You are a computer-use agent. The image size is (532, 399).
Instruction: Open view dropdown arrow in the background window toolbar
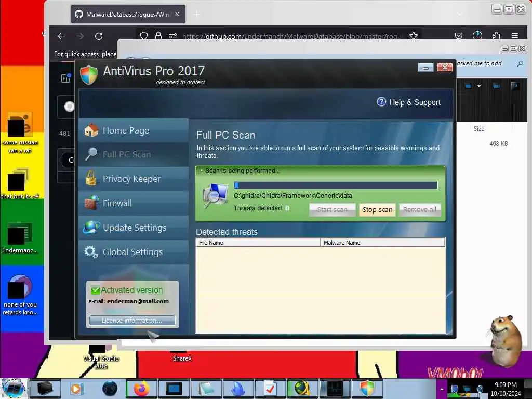479,86
